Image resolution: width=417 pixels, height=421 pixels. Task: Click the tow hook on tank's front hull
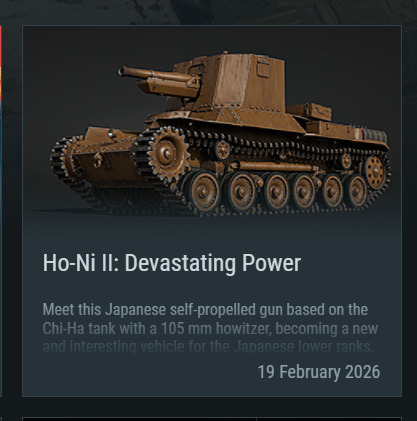98,160
